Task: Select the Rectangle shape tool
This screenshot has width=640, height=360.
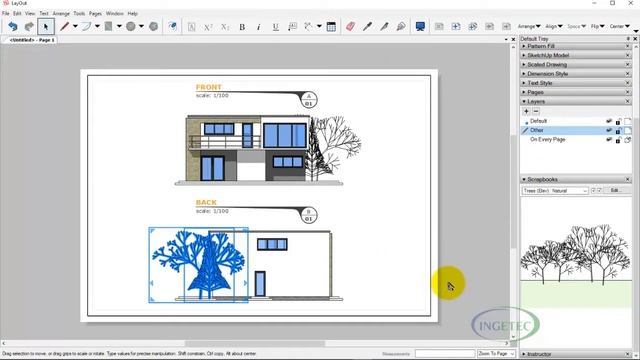Action: click(108, 27)
